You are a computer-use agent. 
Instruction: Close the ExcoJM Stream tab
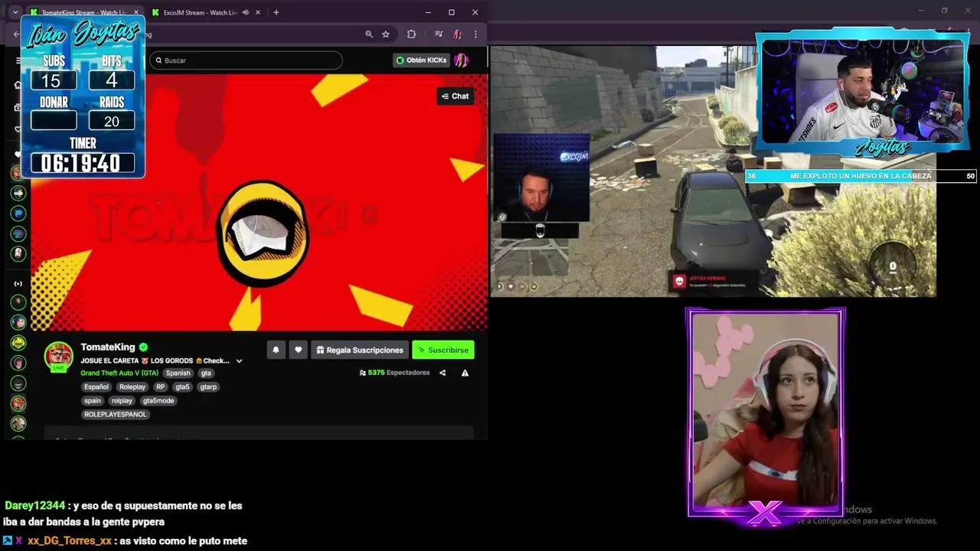258,12
